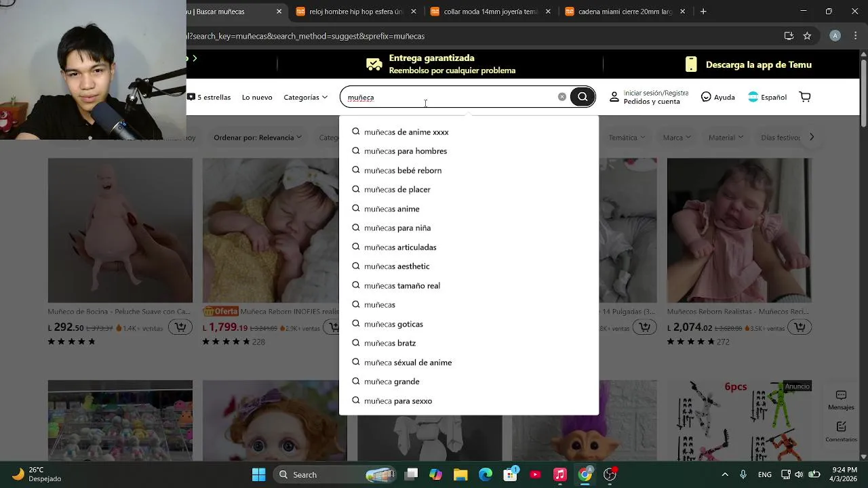Image resolution: width=868 pixels, height=488 pixels.
Task: Choose suggestion 'muñecas bebé reborn'
Action: [469, 170]
